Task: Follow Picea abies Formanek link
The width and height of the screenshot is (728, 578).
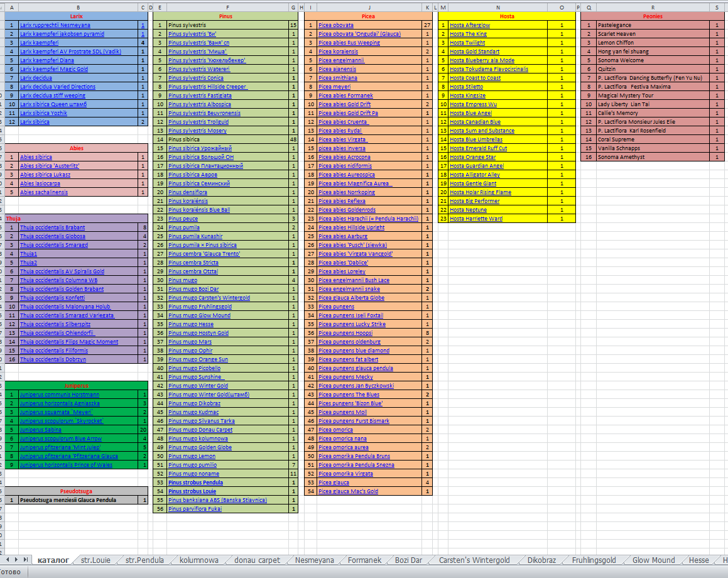Action: [x=346, y=95]
